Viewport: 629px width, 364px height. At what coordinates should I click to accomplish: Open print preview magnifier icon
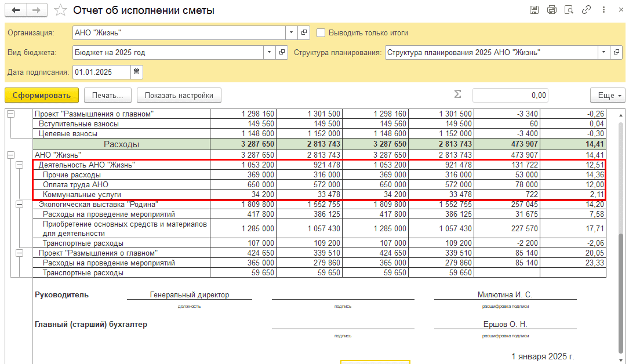[569, 10]
